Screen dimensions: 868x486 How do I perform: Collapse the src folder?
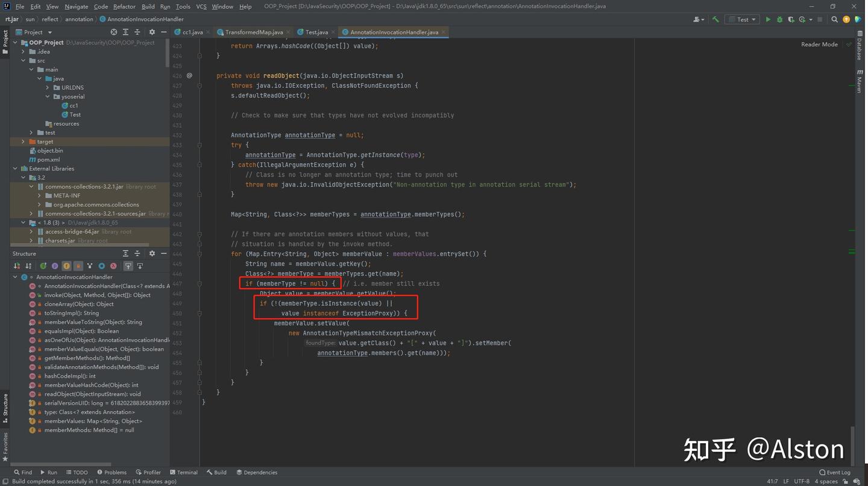(24, 61)
